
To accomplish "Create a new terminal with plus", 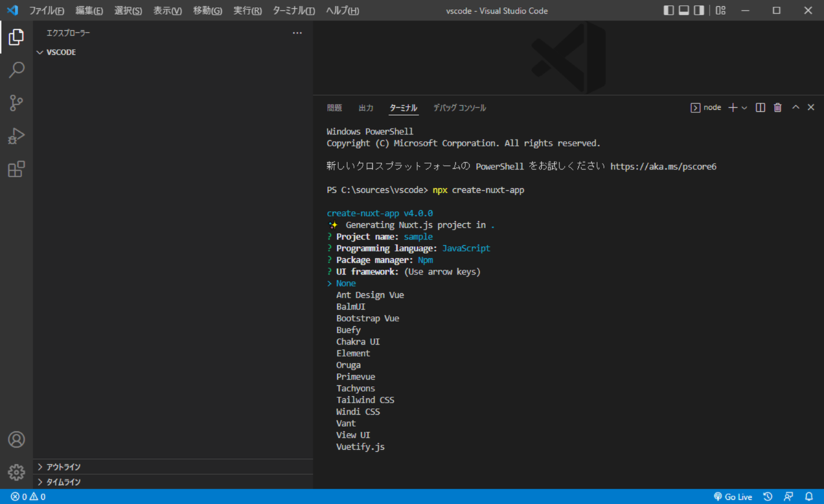I will point(733,108).
